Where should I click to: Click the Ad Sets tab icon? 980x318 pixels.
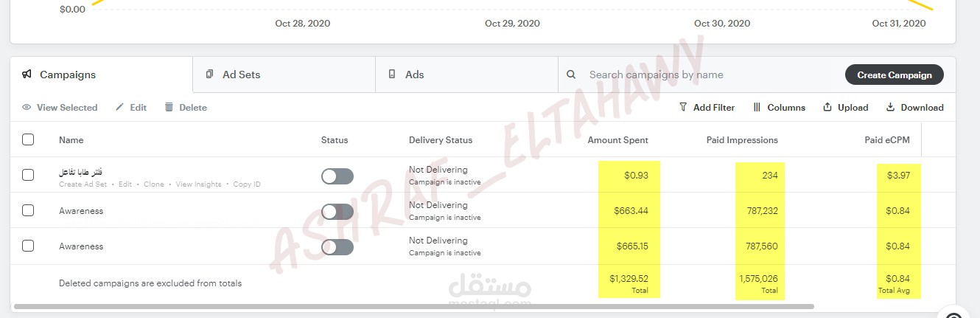click(x=210, y=75)
